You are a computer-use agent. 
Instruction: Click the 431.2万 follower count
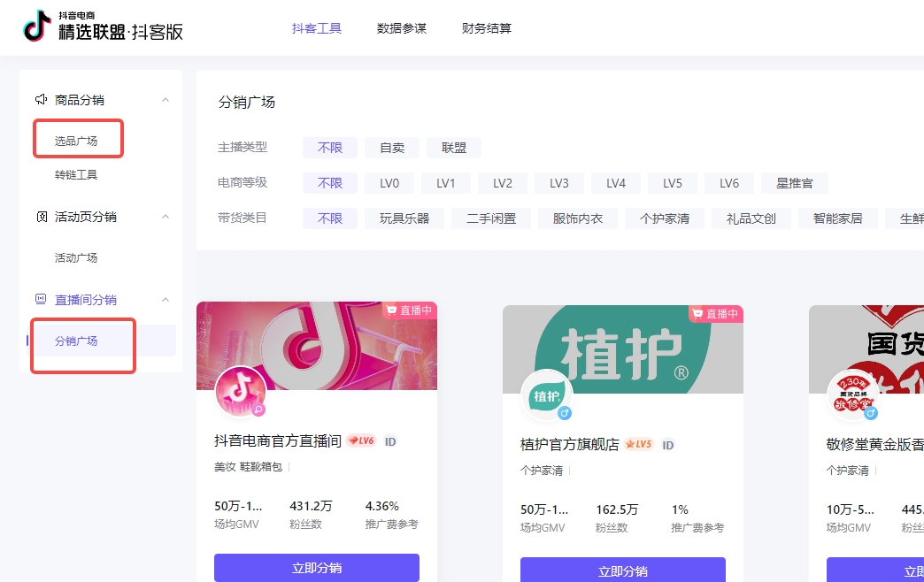[x=311, y=506]
